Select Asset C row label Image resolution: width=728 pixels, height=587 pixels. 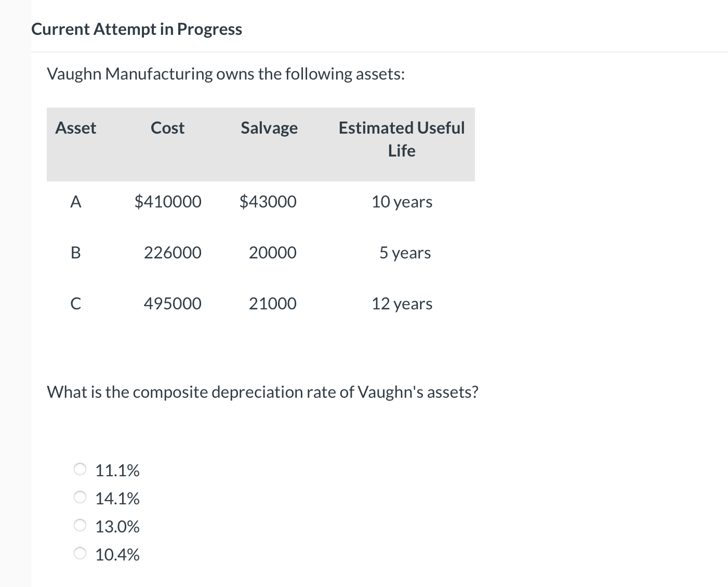pyautogui.click(x=76, y=304)
